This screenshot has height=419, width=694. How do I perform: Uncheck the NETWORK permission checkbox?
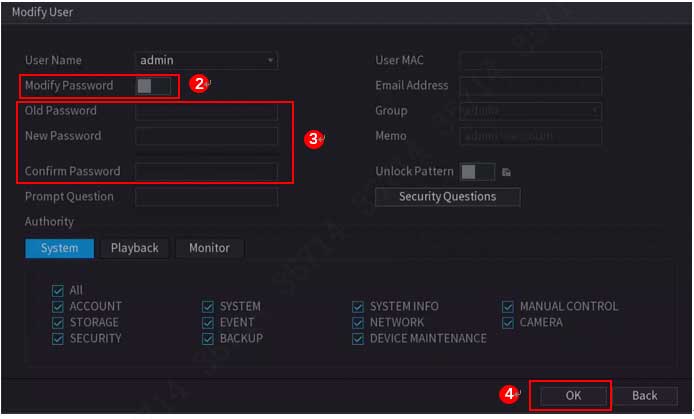pos(358,323)
